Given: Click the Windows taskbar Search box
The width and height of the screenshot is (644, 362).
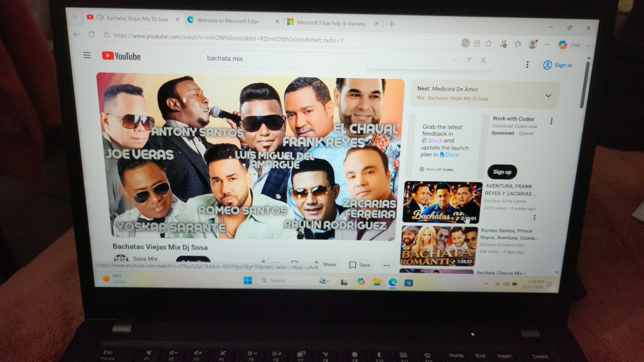Looking at the screenshot, I should pos(296,281).
